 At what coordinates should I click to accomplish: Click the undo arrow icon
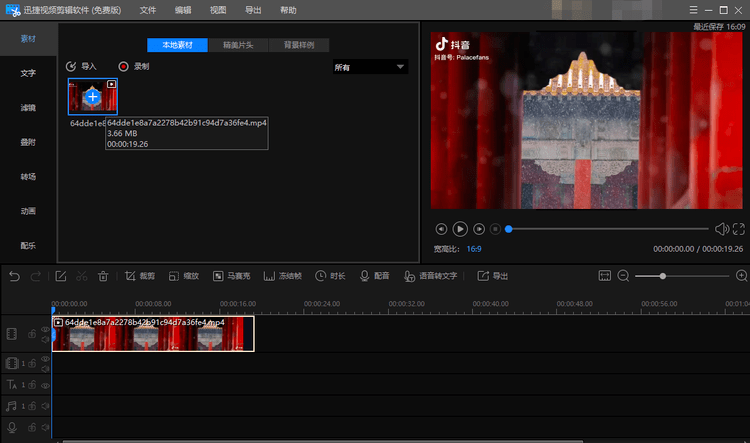coord(14,276)
